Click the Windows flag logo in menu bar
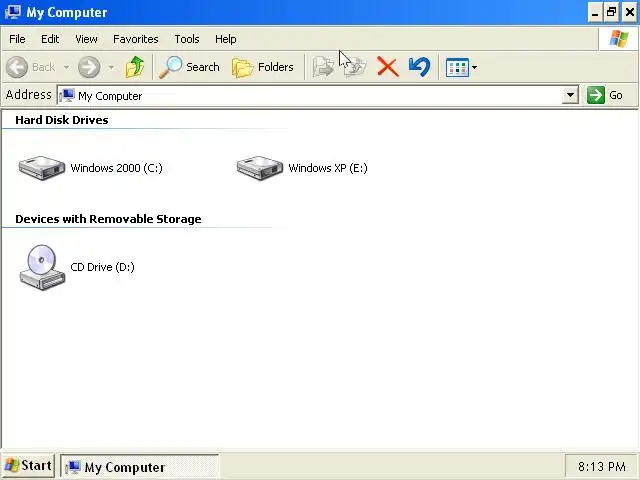 point(619,39)
